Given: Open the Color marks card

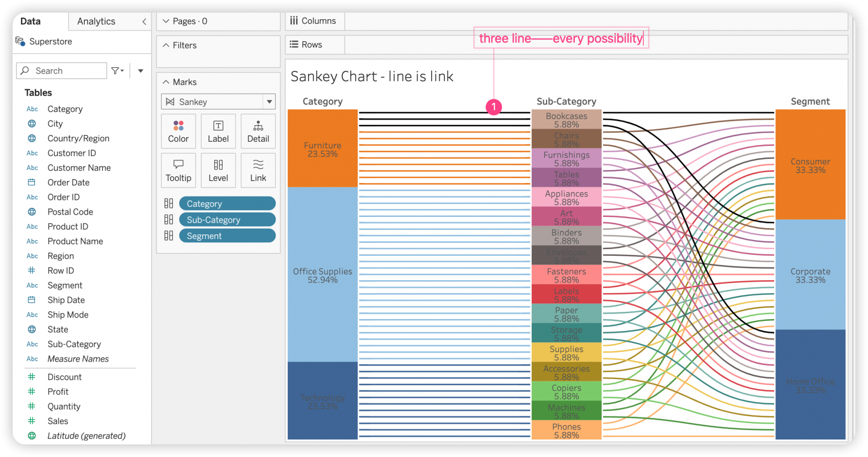Looking at the screenshot, I should pos(178,131).
